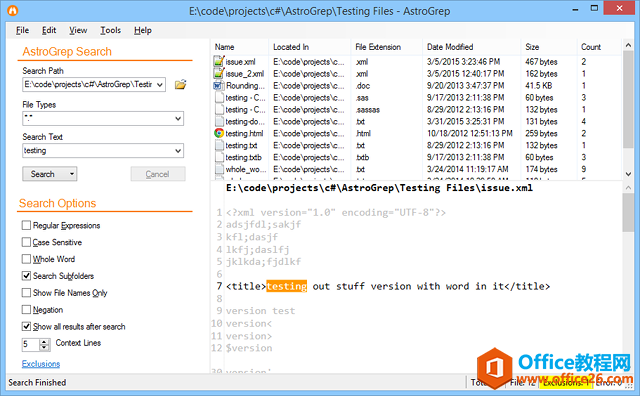Click the preview pane scroll up arrow
The height and width of the screenshot is (396, 640).
628,187
